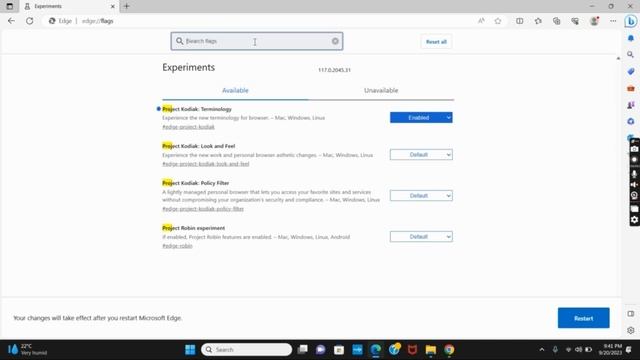The image size is (640, 360).
Task: Open the Collections icon
Action: pos(556,21)
